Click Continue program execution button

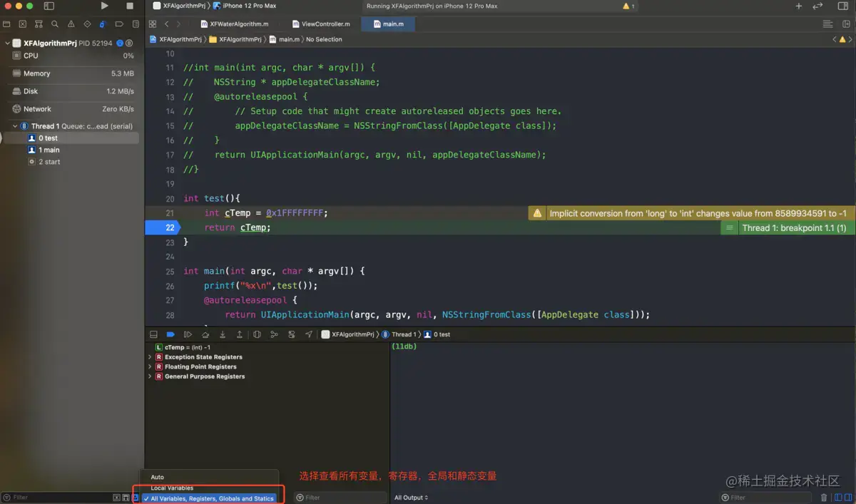[188, 334]
